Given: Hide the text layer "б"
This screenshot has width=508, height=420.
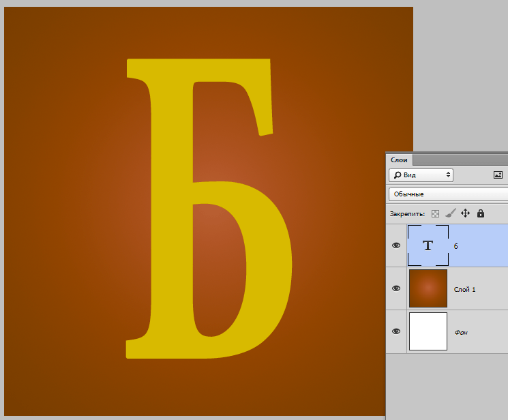Looking at the screenshot, I should [396, 245].
